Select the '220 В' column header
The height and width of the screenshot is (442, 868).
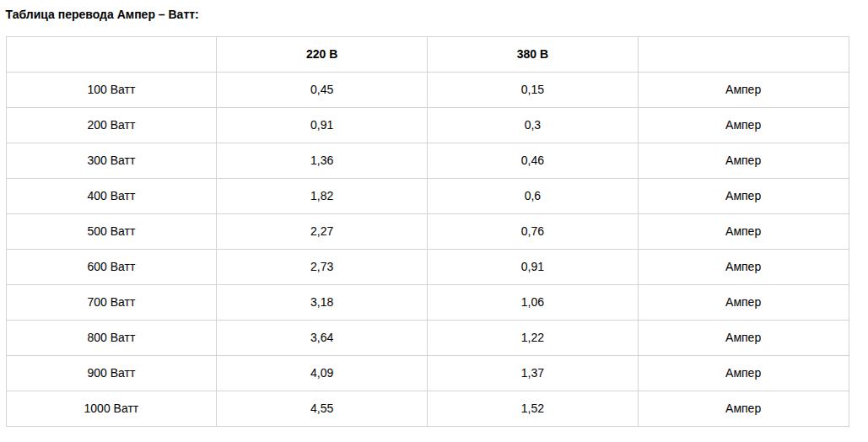click(321, 54)
